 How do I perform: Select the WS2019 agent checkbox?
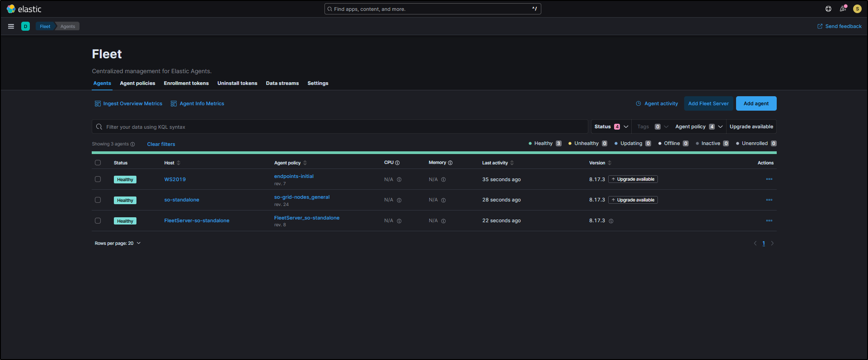click(x=98, y=179)
